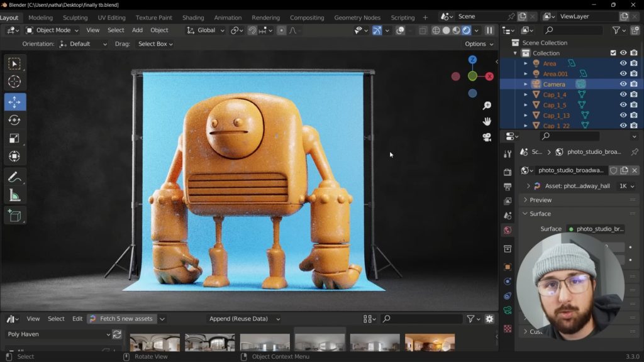Hide the Camera object in outliner
Image resolution: width=644 pixels, height=362 pixels.
623,84
